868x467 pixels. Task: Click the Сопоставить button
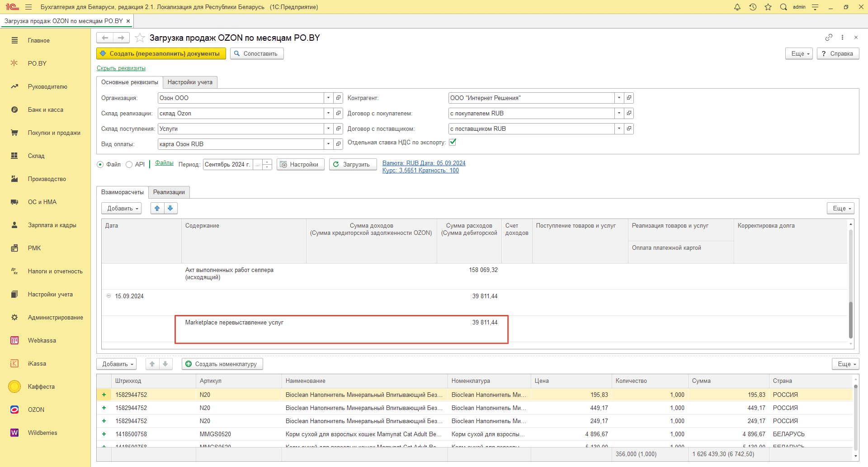click(x=257, y=53)
